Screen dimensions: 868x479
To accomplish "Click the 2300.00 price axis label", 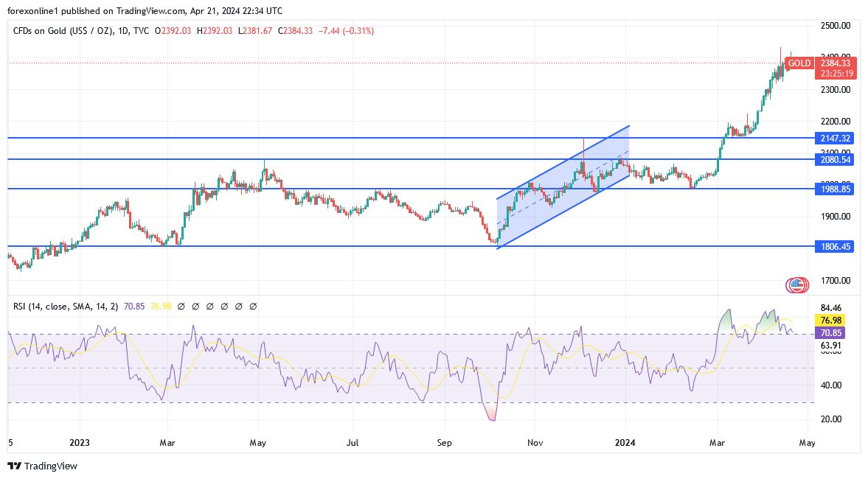I will 836,90.
